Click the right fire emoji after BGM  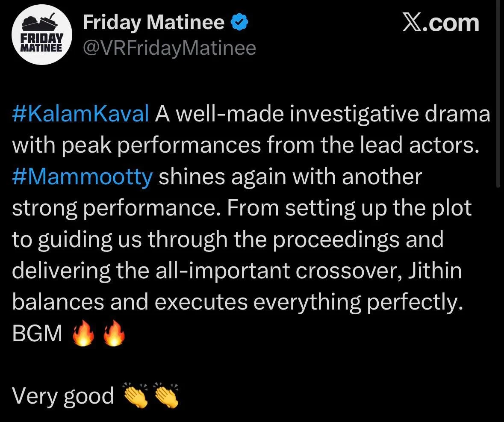[x=114, y=333]
